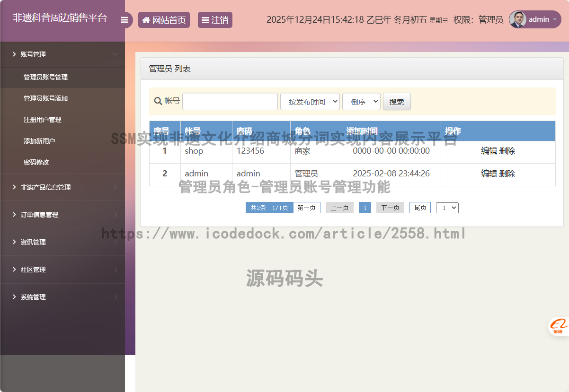Open the page number selector dropdown
Viewport: 569px width, 392px height.
(x=447, y=208)
